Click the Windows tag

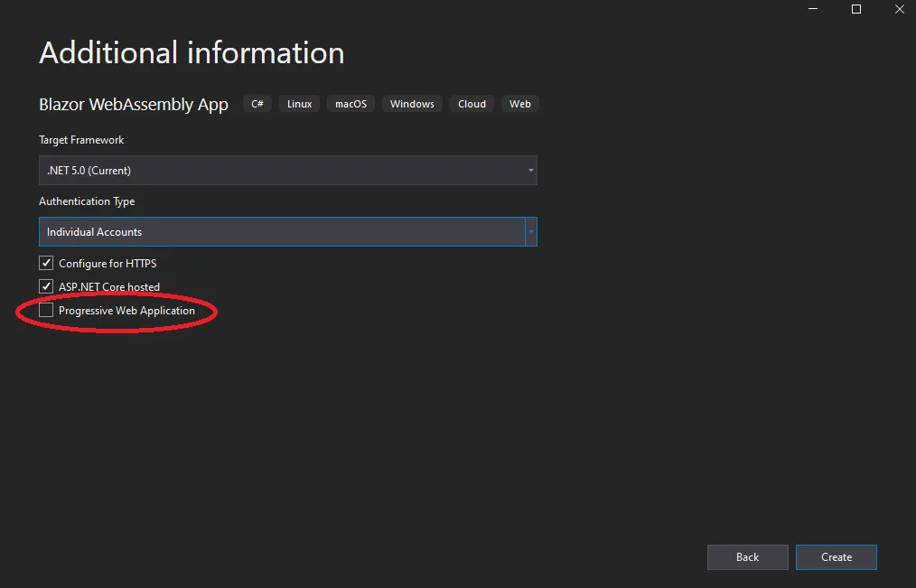click(413, 104)
